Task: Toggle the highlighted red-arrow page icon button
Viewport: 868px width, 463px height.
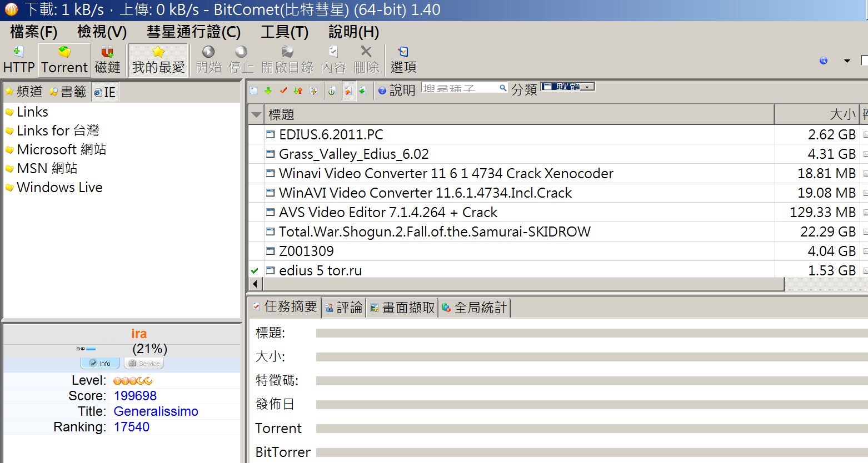Action: (348, 90)
